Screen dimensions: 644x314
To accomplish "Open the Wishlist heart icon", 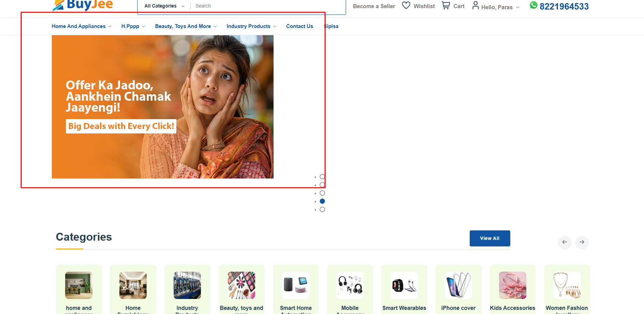I will pos(406,5).
